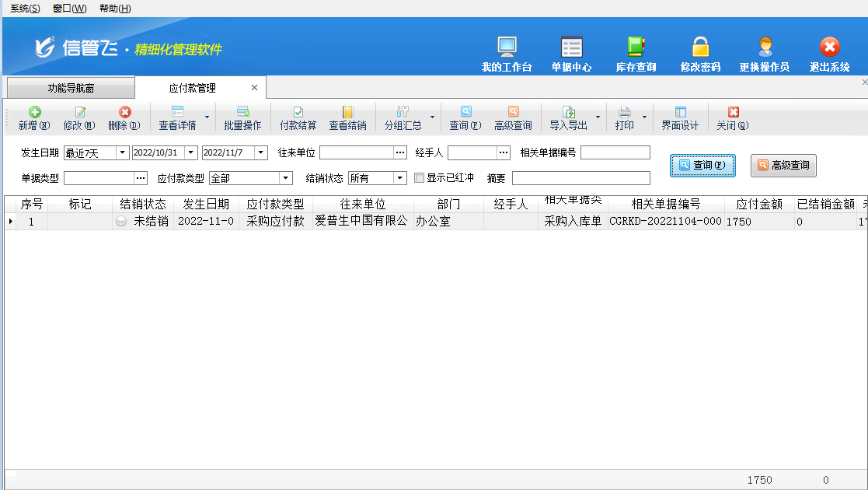Expand the 发生日期 最近7天 dropdown
Viewport: 868px width, 490px height.
[x=122, y=152]
